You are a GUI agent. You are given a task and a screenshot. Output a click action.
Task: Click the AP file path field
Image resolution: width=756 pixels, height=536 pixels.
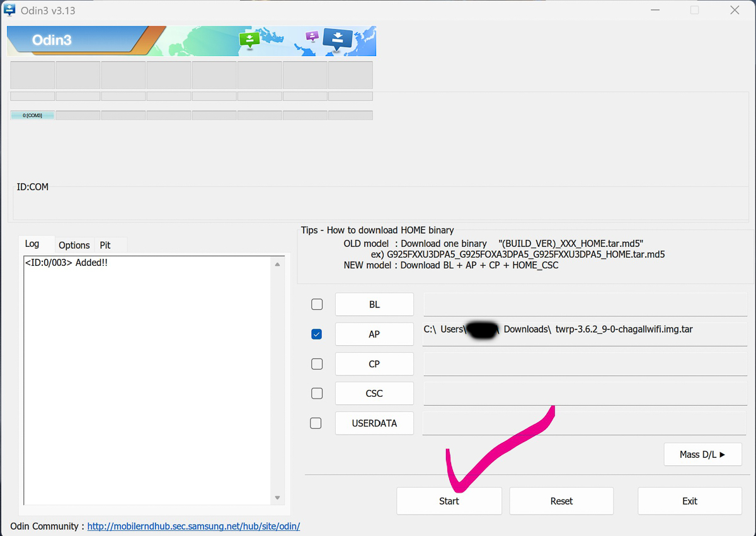[x=585, y=334]
